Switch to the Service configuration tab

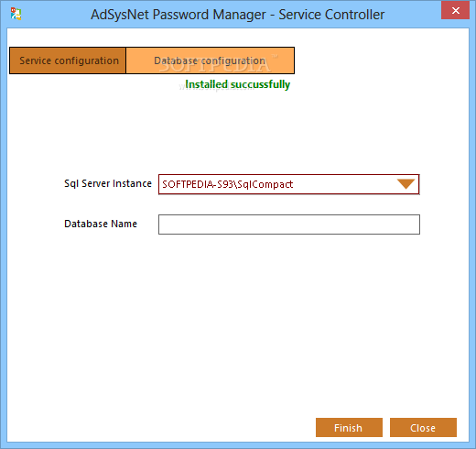pos(68,60)
